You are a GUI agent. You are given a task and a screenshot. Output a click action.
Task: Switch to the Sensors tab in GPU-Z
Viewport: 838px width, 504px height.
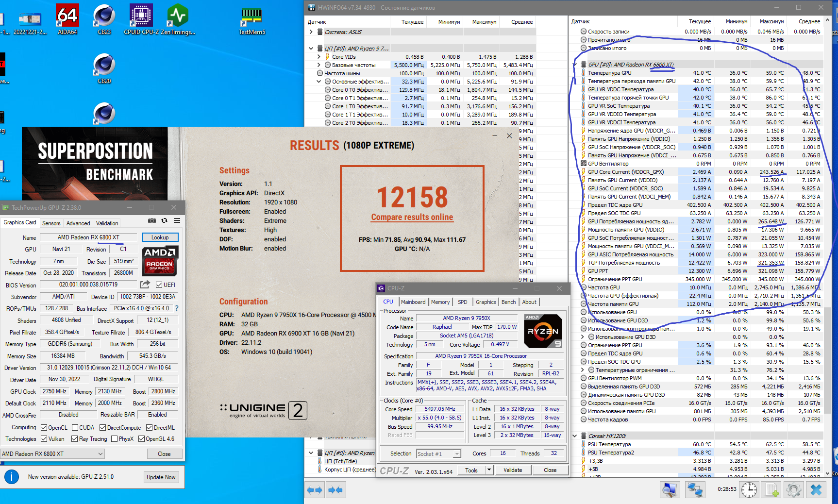pyautogui.click(x=51, y=223)
